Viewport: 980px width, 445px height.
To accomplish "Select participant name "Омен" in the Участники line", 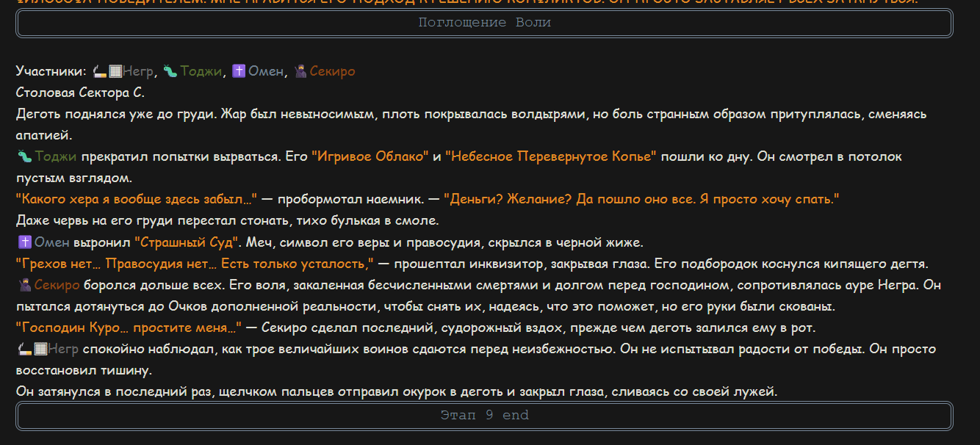I will pyautogui.click(x=266, y=71).
